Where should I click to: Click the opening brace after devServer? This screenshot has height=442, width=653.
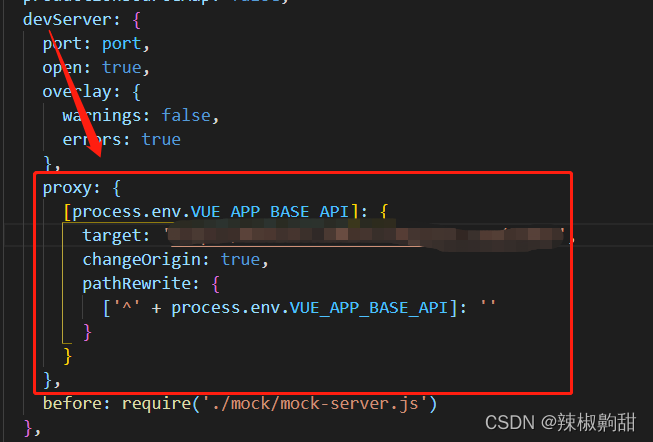[136, 20]
